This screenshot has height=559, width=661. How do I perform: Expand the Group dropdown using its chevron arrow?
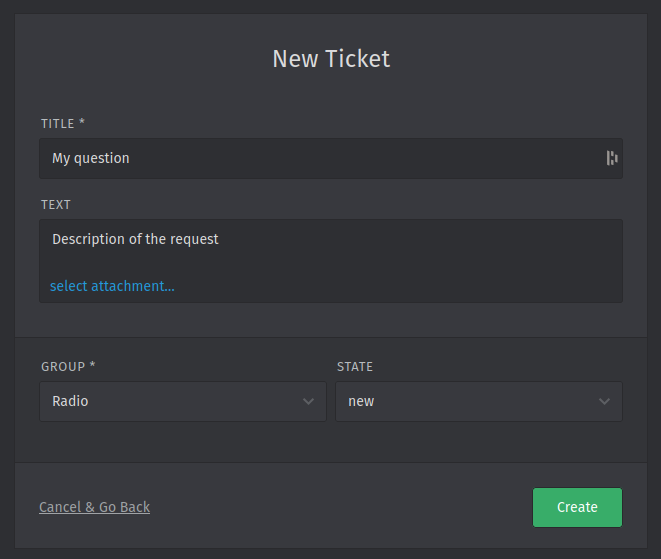[x=308, y=401]
